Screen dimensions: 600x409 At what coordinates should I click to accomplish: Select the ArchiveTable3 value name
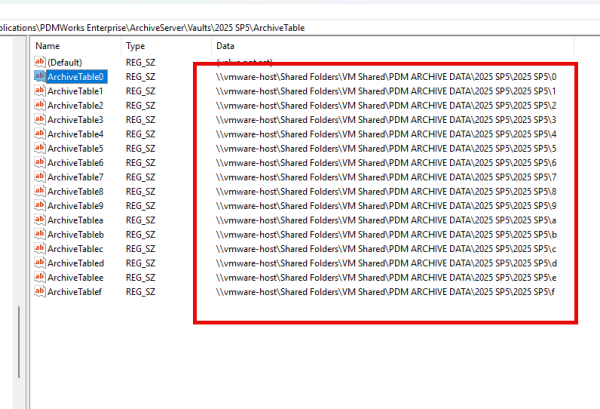(x=75, y=120)
